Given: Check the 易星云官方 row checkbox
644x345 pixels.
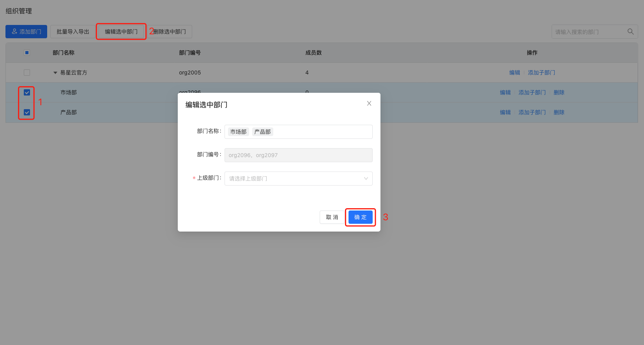Looking at the screenshot, I should click(27, 73).
